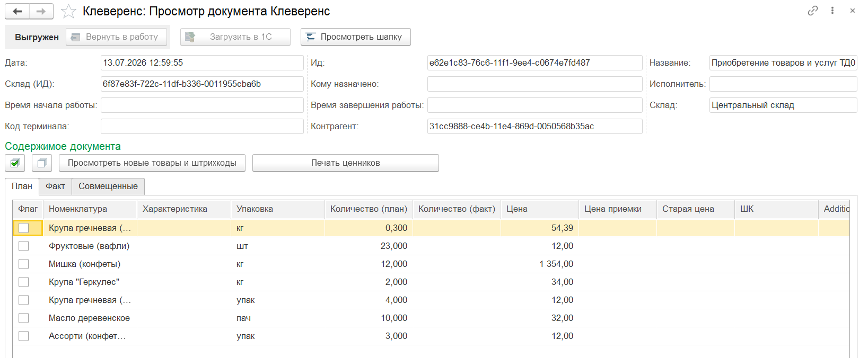
Task: Select the Масло деревенское cell
Action: point(90,318)
